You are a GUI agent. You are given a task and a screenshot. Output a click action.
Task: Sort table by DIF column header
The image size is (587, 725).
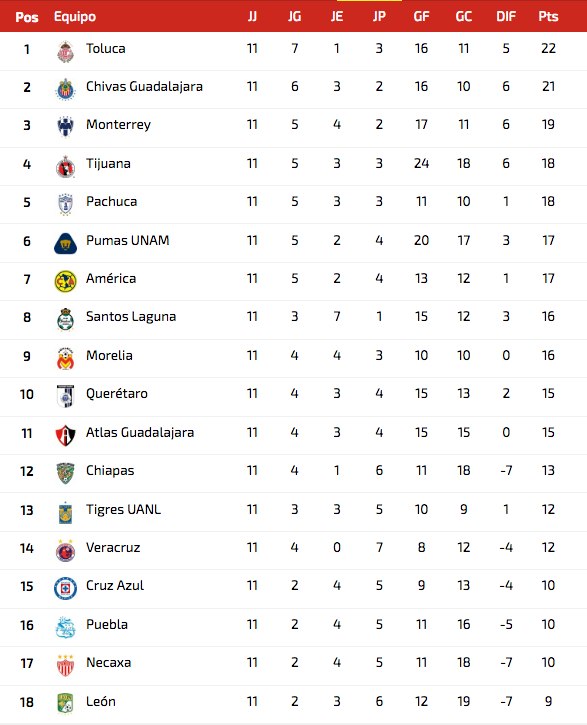pyautogui.click(x=506, y=17)
